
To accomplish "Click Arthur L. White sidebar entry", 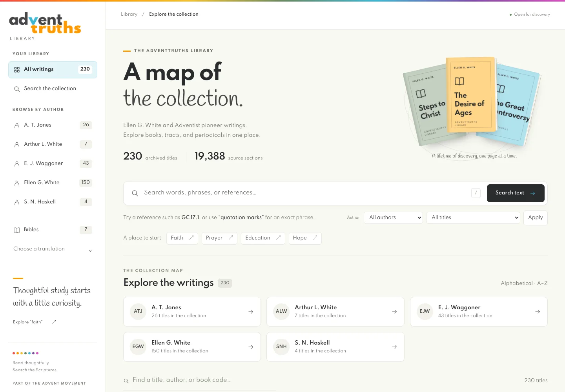I will 53,145.
